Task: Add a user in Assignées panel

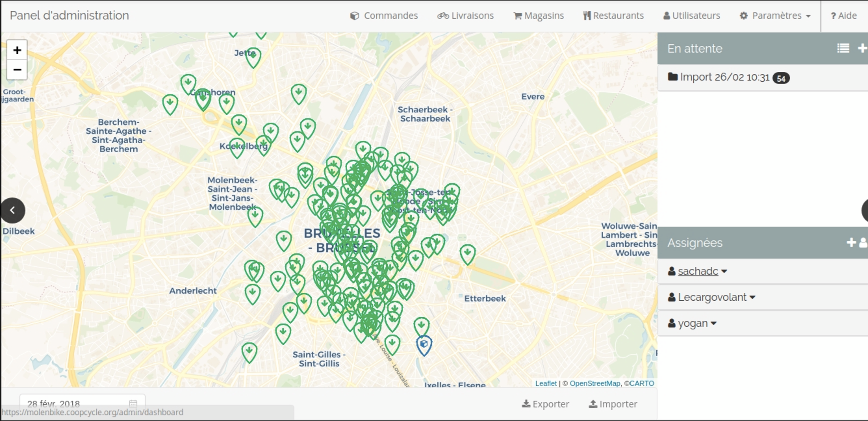Action: pyautogui.click(x=857, y=242)
